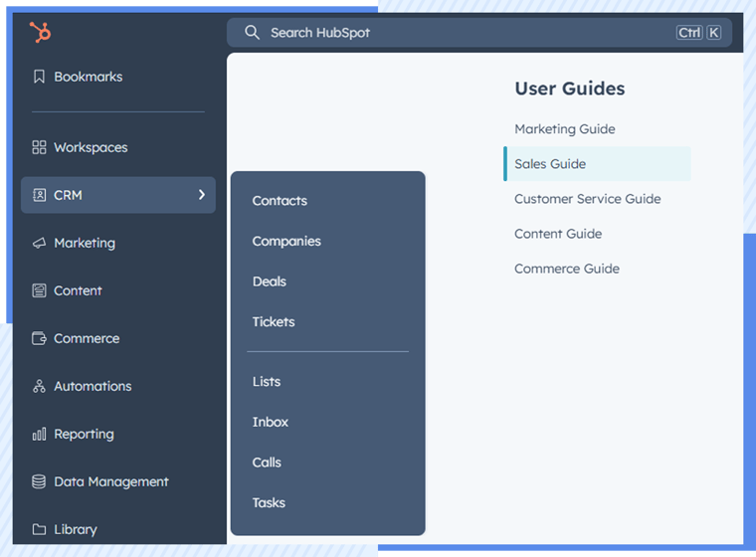Viewport: 756px width, 557px height.
Task: Click the Content page icon
Action: point(39,290)
